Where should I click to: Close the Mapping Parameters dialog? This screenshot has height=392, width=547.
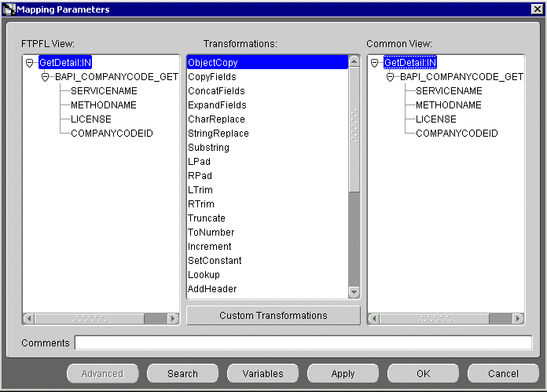[x=537, y=9]
